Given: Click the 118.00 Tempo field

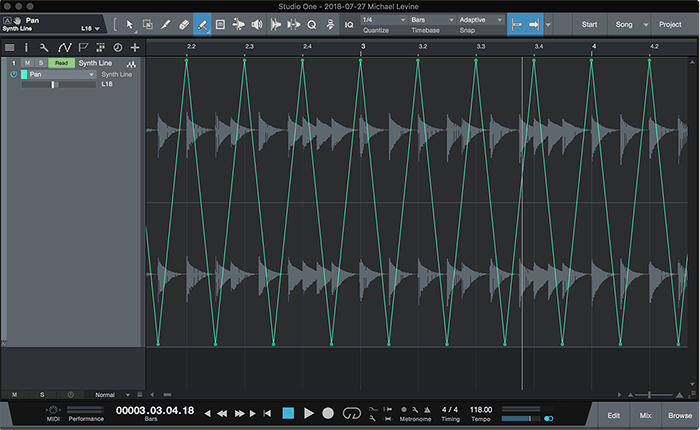Looking at the screenshot, I should 481,409.
